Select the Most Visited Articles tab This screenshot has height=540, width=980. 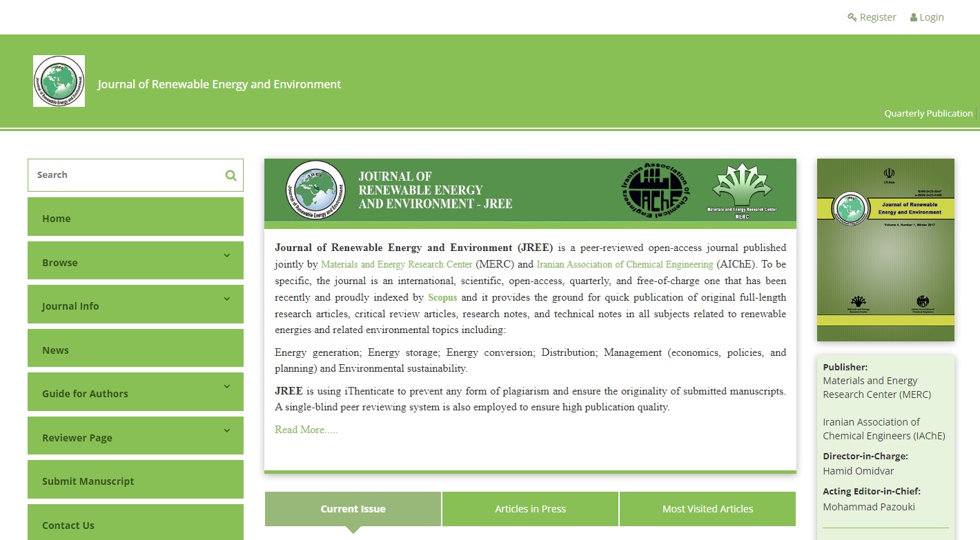707,509
